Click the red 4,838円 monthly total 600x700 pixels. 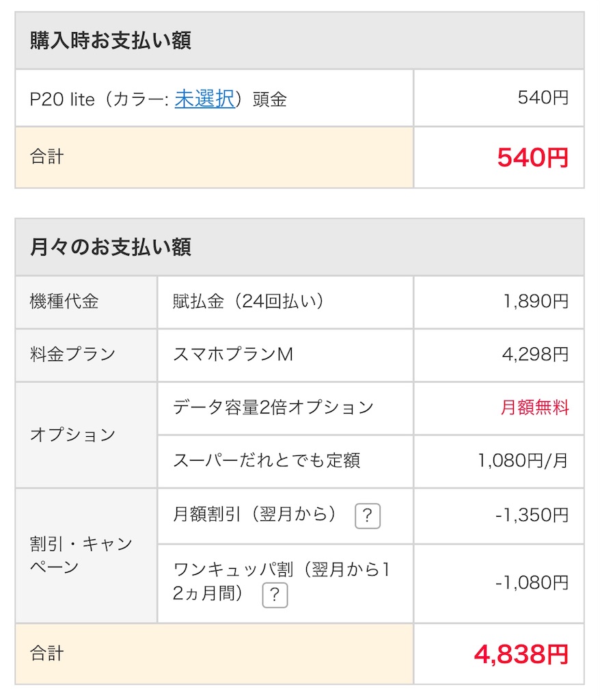(x=521, y=654)
